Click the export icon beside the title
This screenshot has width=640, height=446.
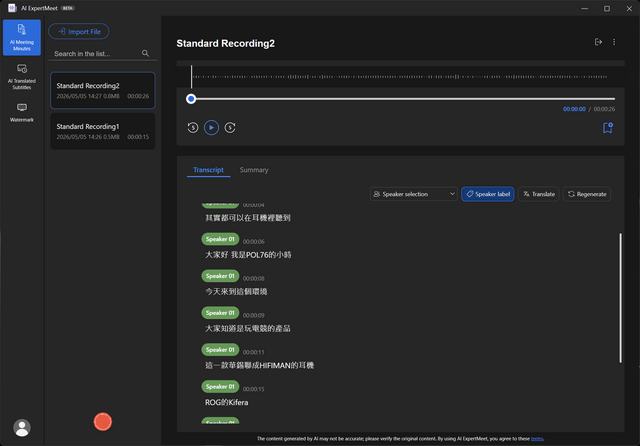coord(598,42)
